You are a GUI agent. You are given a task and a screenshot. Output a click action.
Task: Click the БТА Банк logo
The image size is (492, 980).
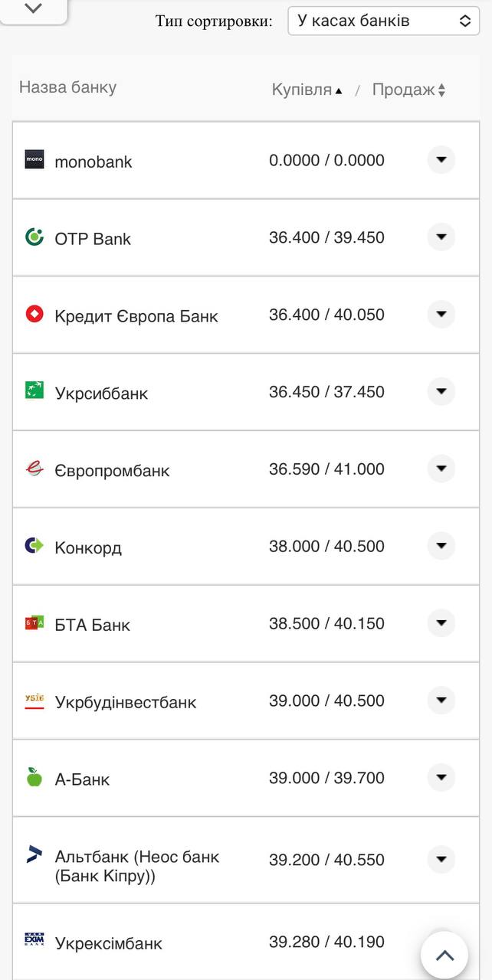pos(35,623)
